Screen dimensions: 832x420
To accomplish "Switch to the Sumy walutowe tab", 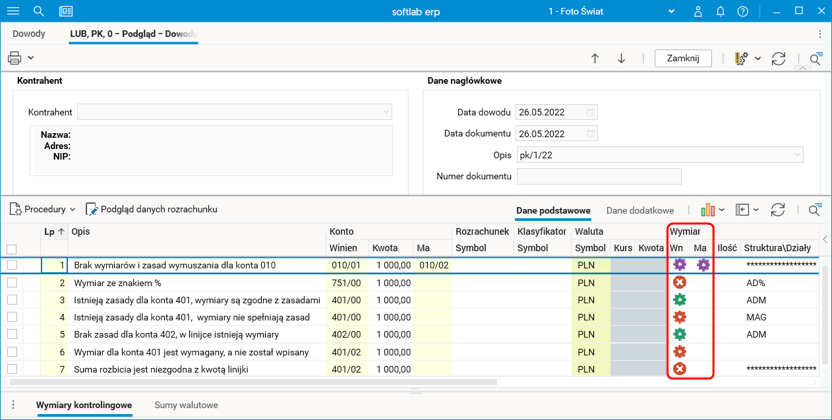I will coord(186,405).
